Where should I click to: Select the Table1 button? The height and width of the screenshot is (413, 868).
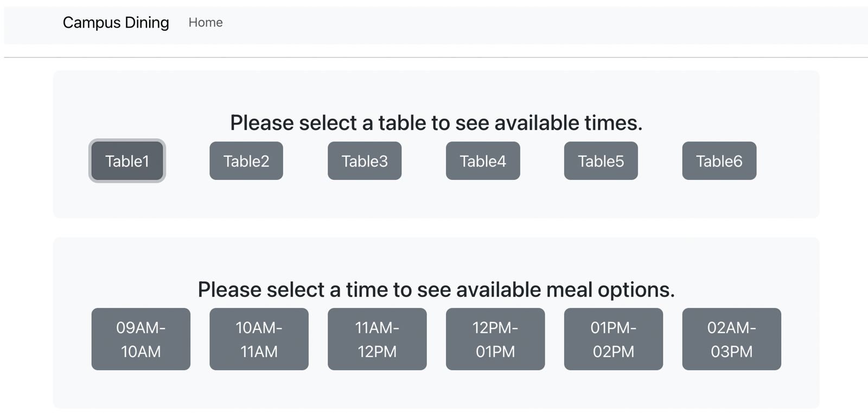click(x=127, y=161)
